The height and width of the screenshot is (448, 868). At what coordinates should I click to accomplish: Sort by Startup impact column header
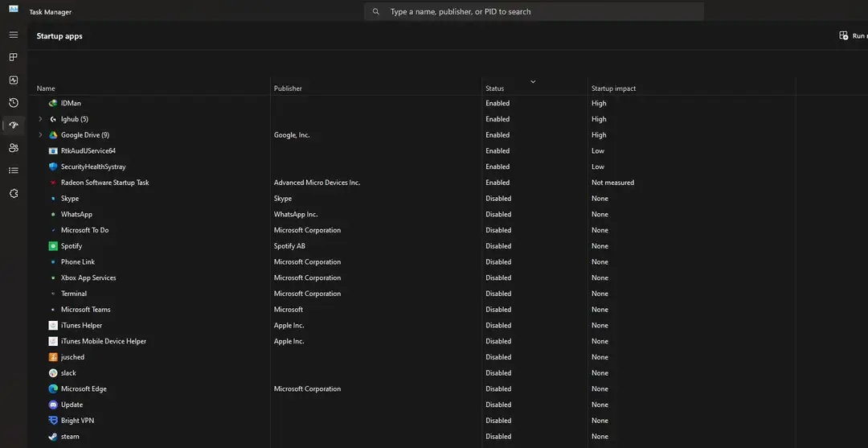(x=613, y=88)
